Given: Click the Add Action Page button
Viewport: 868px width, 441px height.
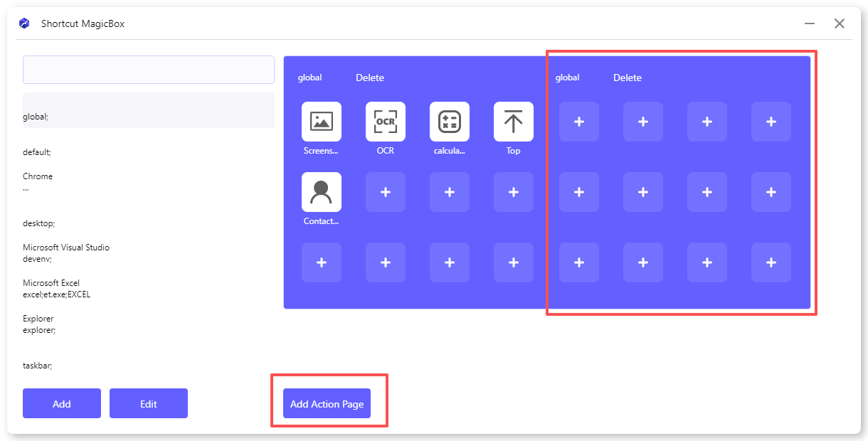Looking at the screenshot, I should pyautogui.click(x=327, y=404).
